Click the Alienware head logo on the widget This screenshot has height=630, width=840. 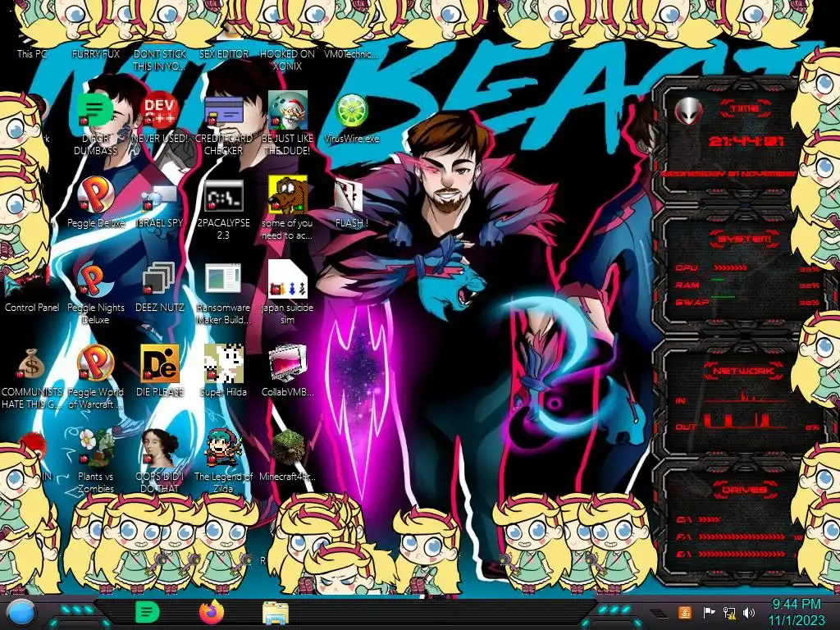pos(688,112)
